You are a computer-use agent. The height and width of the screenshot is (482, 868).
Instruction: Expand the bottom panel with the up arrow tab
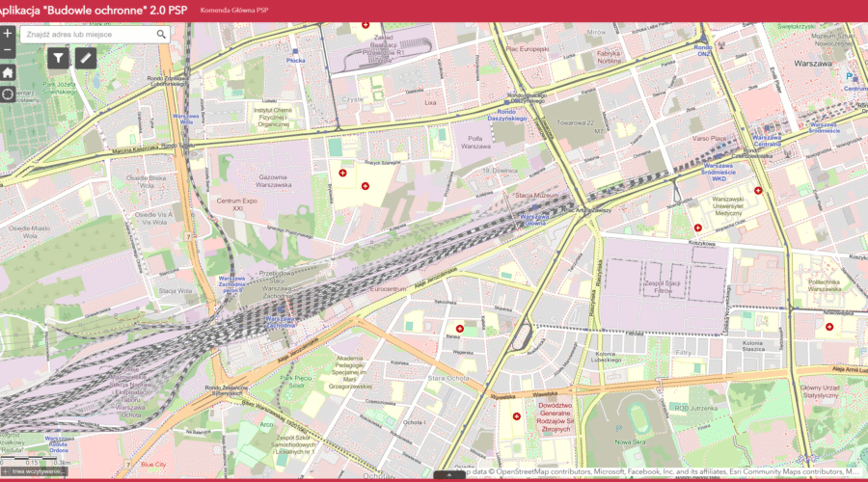pos(448,475)
